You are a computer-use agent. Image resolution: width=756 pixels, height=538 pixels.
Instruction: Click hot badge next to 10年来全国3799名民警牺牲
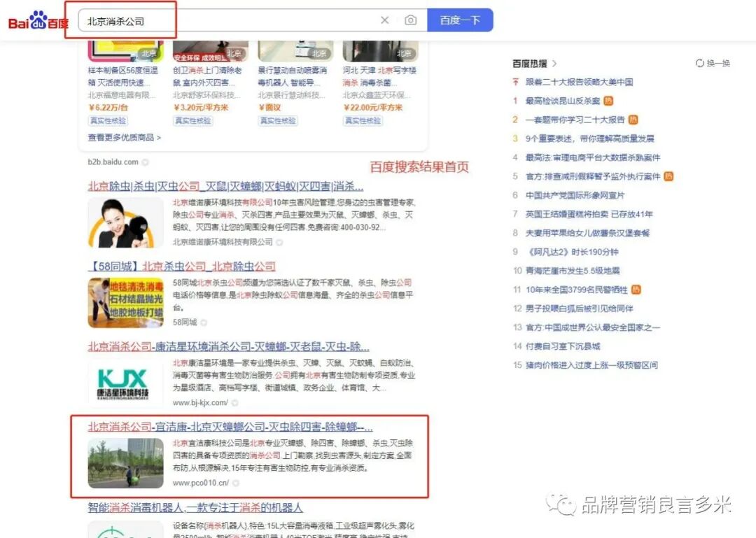[636, 290]
